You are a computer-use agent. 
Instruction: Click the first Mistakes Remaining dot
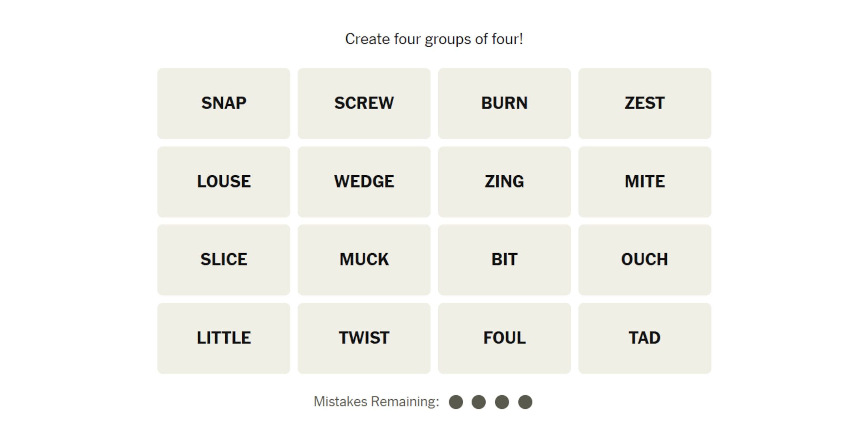pyautogui.click(x=456, y=402)
